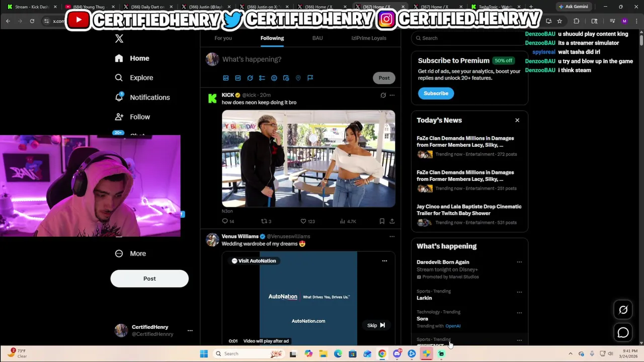The width and height of the screenshot is (644, 362).
Task: Show hidden system tray icons
Action: (x=571, y=353)
